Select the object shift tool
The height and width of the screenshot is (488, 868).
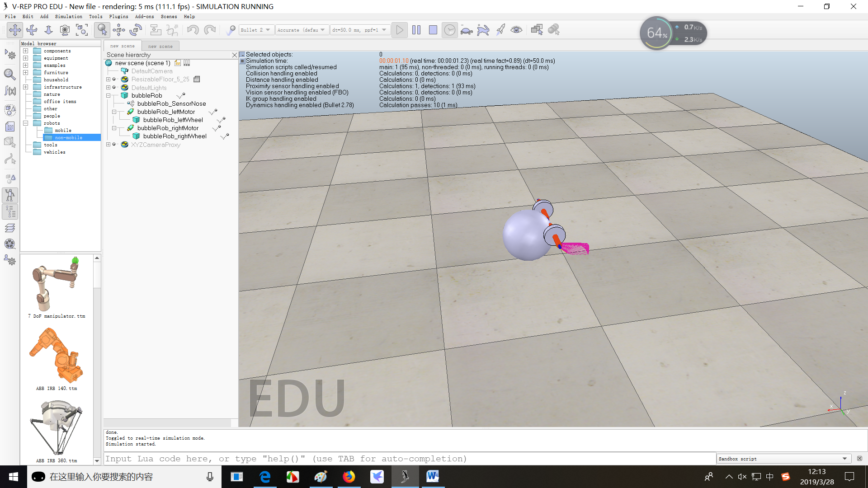pos(119,30)
